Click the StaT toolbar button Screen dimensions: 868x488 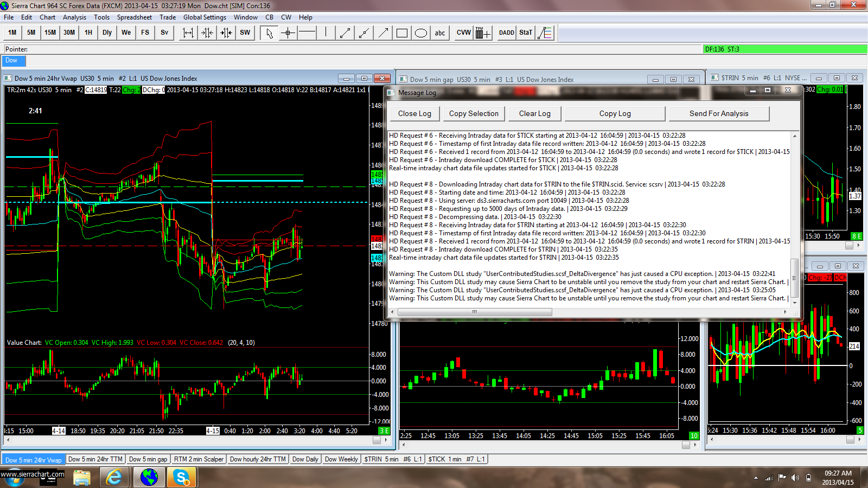[526, 33]
